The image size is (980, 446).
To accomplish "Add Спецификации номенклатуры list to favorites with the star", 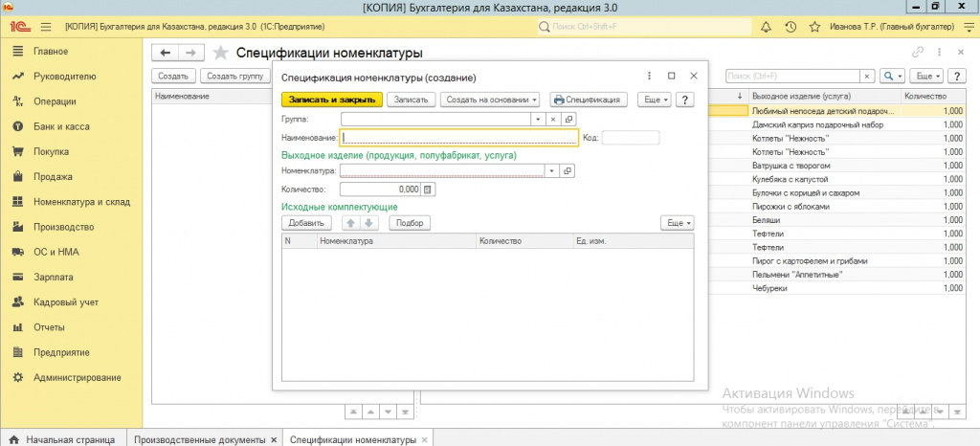I will pos(220,53).
